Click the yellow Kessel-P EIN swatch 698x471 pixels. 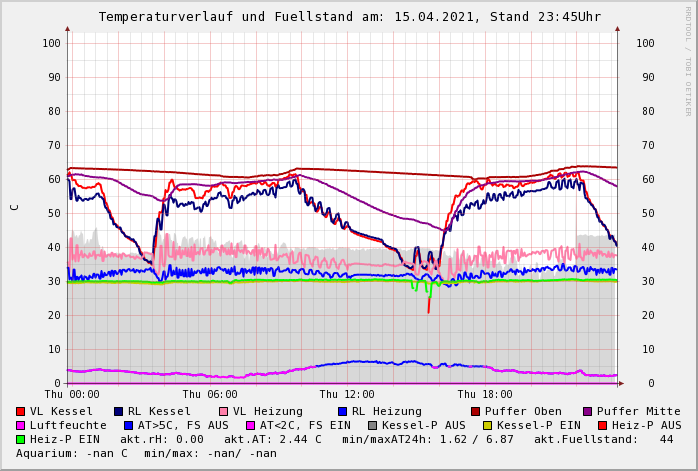(488, 425)
